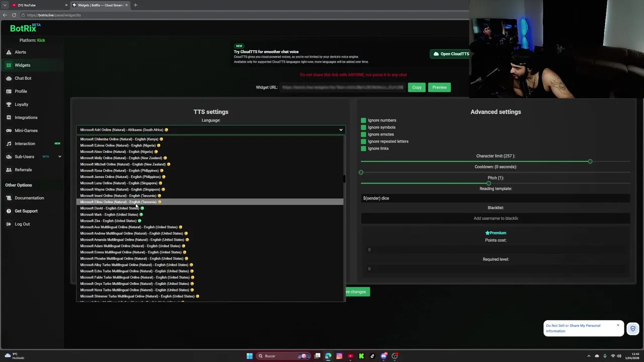Click the Required level input field
This screenshot has height=362, width=644.
(496, 268)
